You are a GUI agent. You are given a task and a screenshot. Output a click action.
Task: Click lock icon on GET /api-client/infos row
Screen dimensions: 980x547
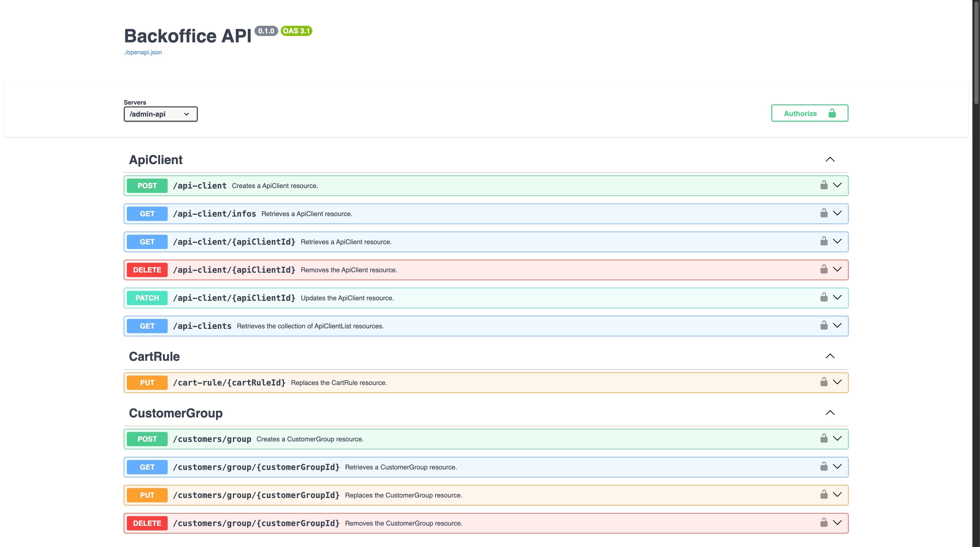click(x=824, y=213)
